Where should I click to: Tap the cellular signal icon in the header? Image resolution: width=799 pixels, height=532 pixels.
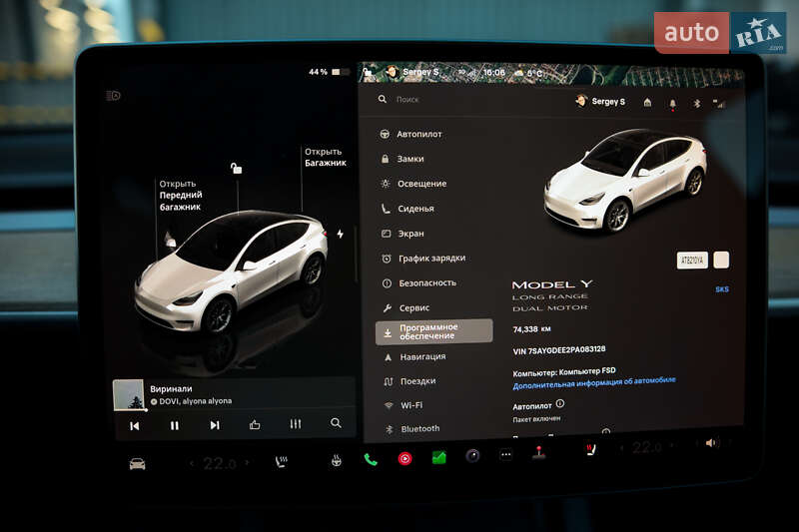pyautogui.click(x=719, y=105)
